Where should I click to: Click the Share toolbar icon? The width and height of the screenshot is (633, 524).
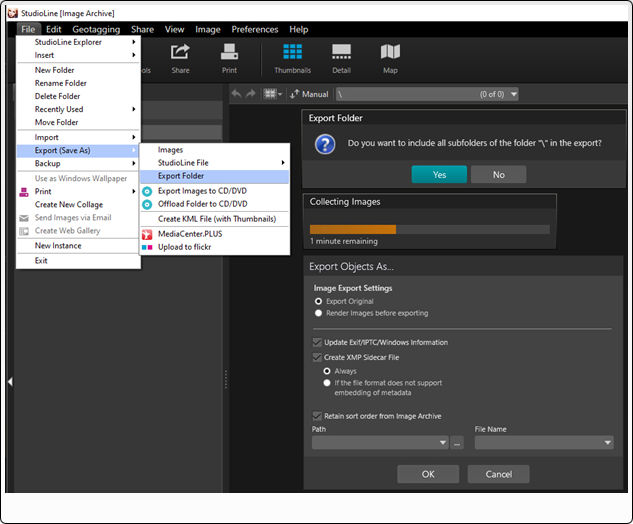[x=180, y=58]
